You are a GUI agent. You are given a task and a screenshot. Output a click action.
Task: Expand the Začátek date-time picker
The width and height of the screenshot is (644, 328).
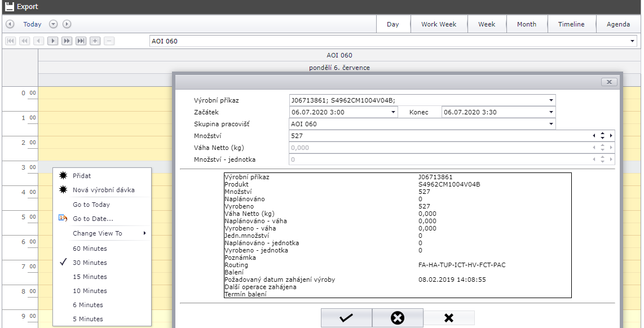pos(393,112)
